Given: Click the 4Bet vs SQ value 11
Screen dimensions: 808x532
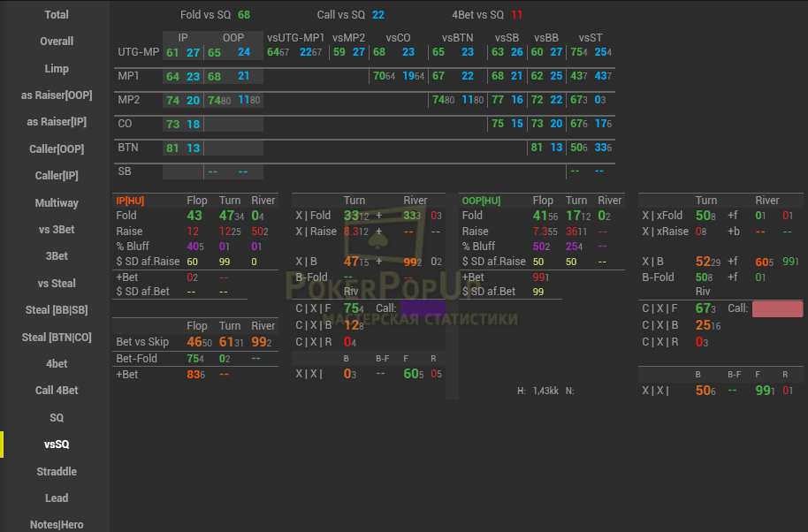Looking at the screenshot, I should (x=516, y=15).
